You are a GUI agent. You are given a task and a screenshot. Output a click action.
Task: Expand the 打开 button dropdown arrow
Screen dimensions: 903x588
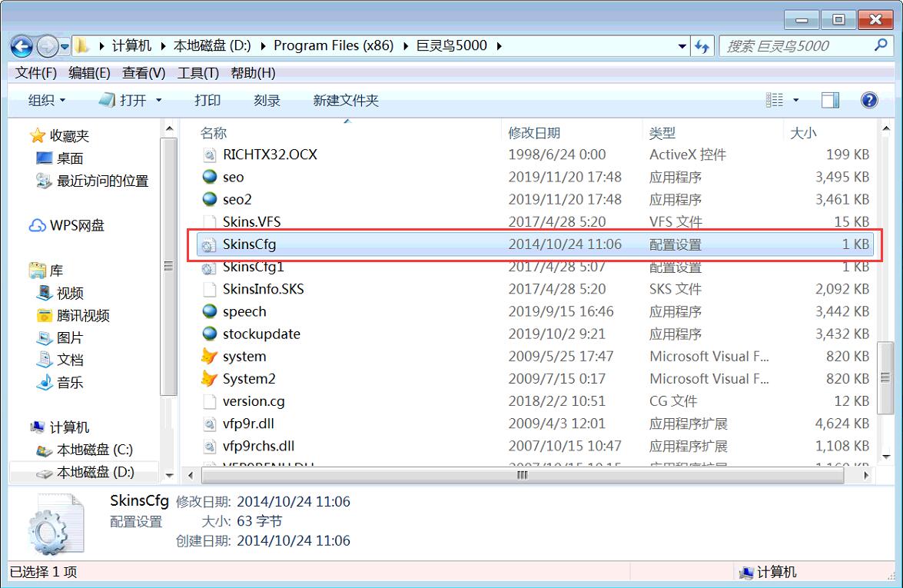pos(159,100)
